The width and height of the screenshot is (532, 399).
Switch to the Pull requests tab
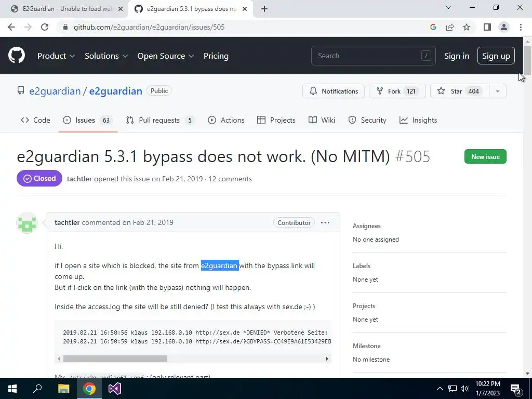click(161, 120)
